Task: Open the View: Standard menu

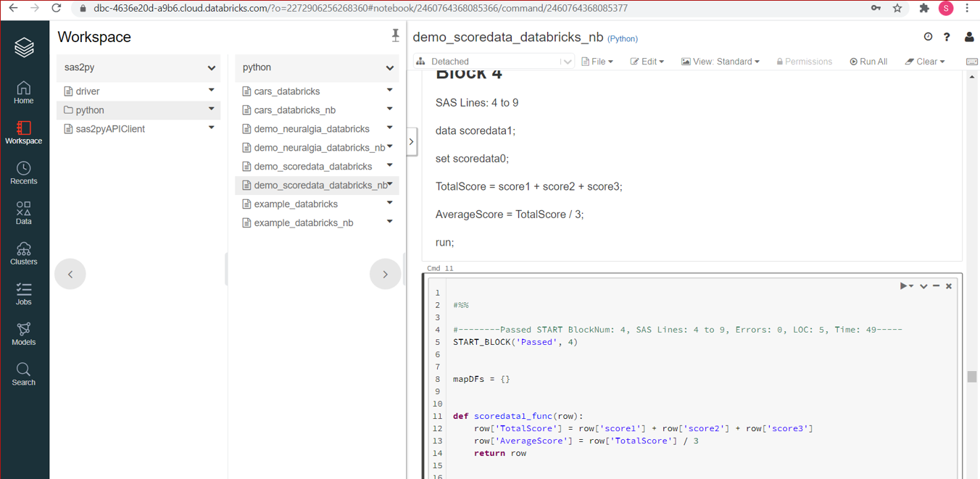Action: 720,62
